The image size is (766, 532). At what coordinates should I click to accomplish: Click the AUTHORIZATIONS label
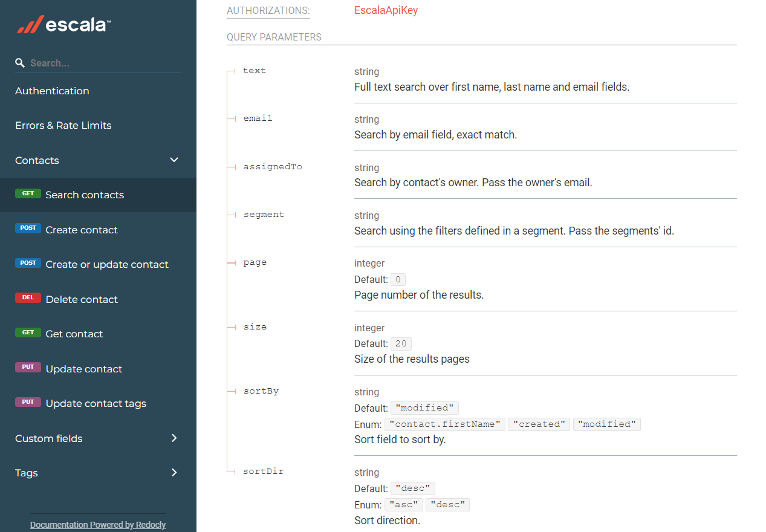click(x=268, y=10)
